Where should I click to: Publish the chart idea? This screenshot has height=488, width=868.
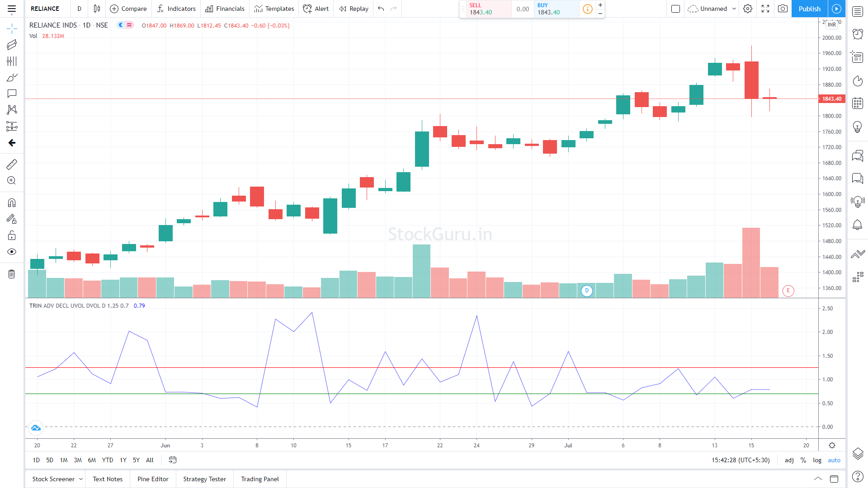[x=809, y=9]
